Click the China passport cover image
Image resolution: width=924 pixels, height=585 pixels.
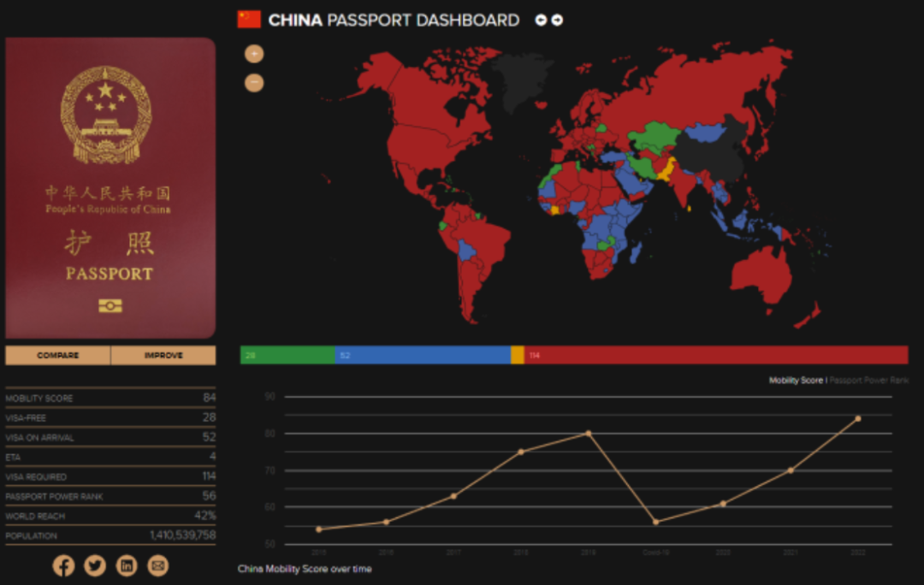click(110, 188)
